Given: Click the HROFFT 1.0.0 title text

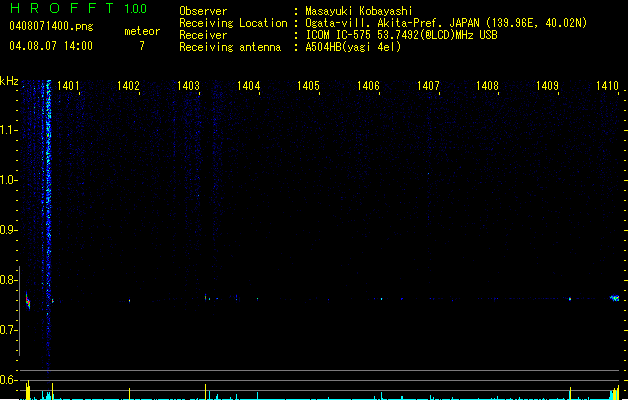Looking at the screenshot, I should click(78, 8).
